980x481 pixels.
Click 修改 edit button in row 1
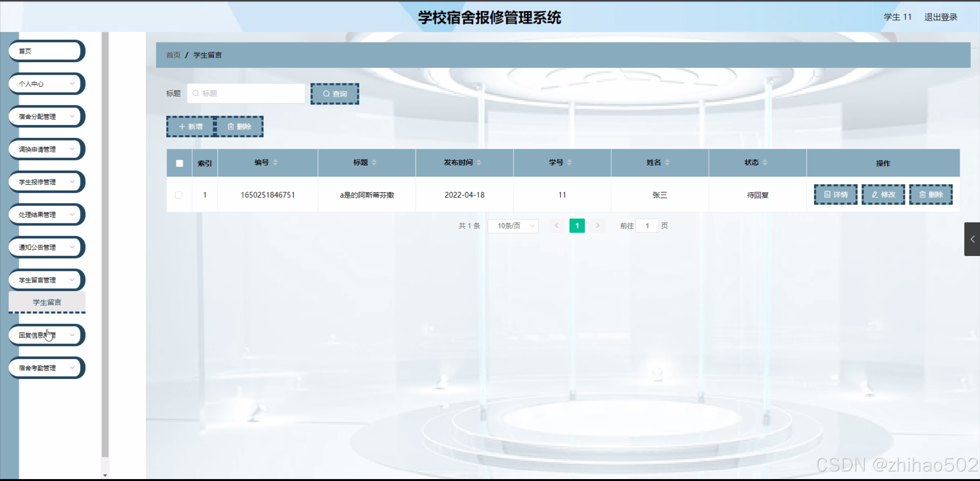(x=883, y=195)
